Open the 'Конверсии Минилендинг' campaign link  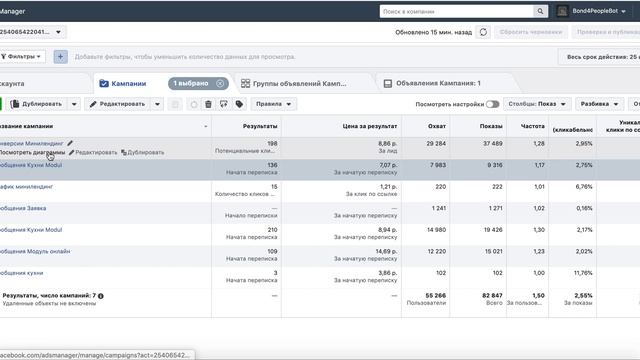click(32, 143)
